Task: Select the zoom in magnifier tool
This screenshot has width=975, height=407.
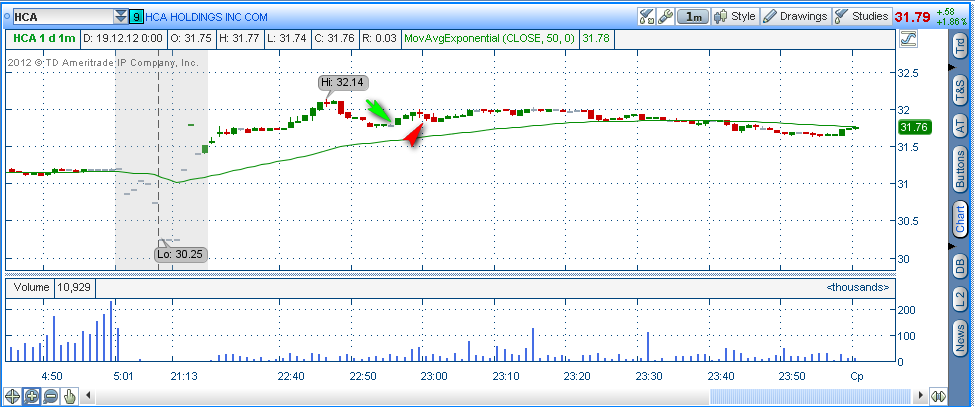Action: (x=32, y=395)
